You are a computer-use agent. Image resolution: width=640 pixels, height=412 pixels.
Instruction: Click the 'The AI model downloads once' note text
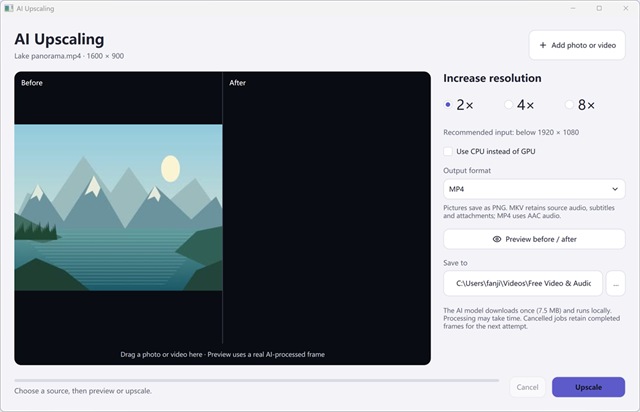(x=531, y=318)
